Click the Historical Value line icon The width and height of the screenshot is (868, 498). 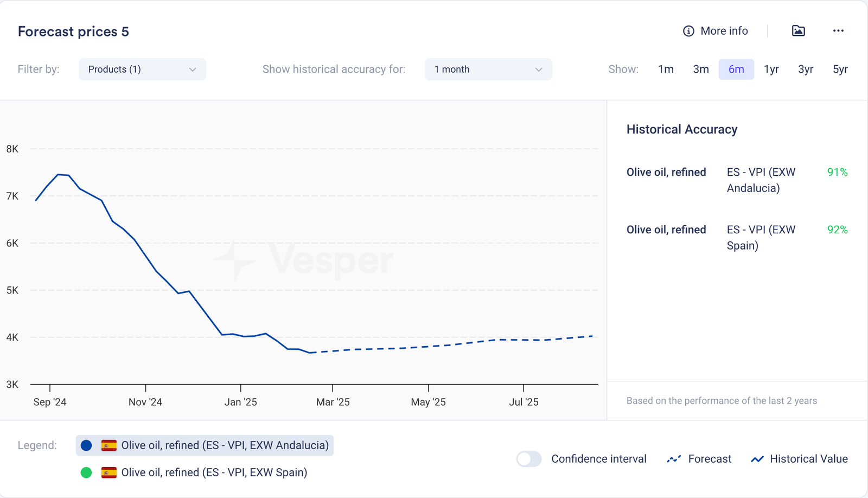point(757,459)
